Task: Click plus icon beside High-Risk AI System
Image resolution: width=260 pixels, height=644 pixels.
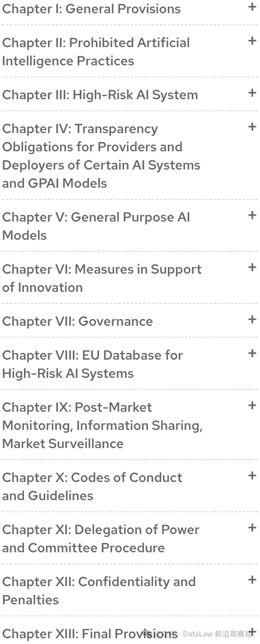Action: coord(252,93)
